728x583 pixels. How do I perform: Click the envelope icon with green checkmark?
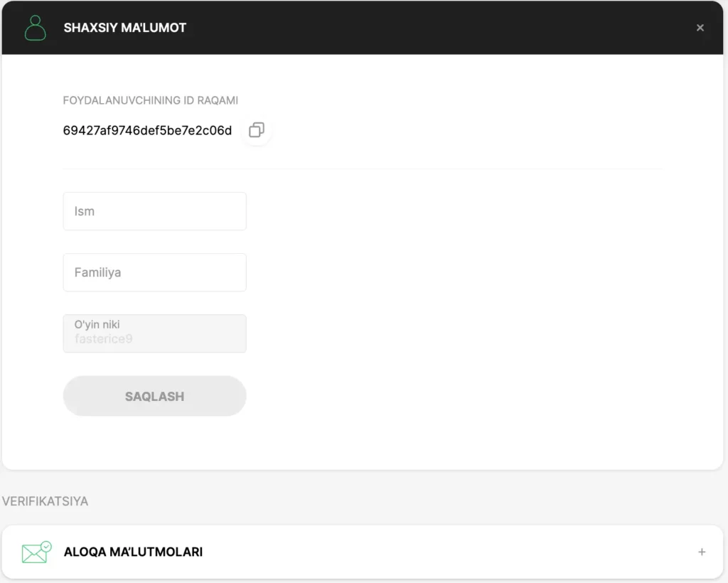(x=36, y=552)
